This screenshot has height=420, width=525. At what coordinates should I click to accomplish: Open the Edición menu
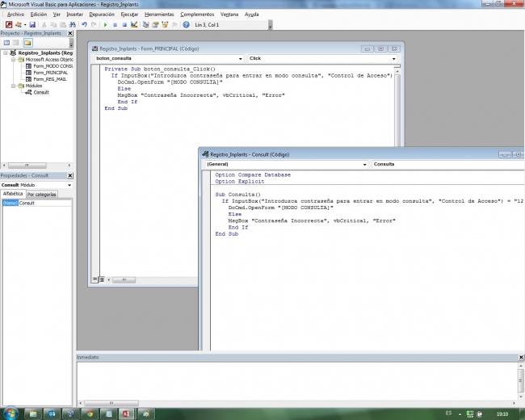(39, 15)
